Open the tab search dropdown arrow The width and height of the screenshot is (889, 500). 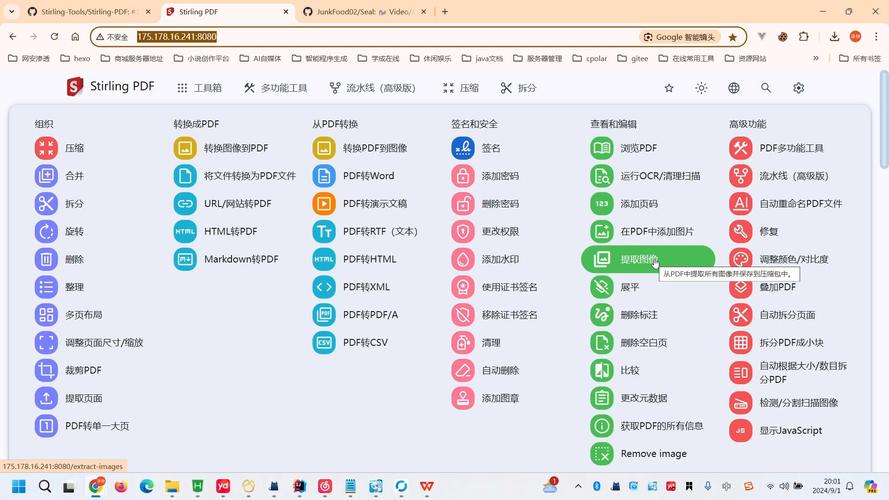click(x=11, y=11)
